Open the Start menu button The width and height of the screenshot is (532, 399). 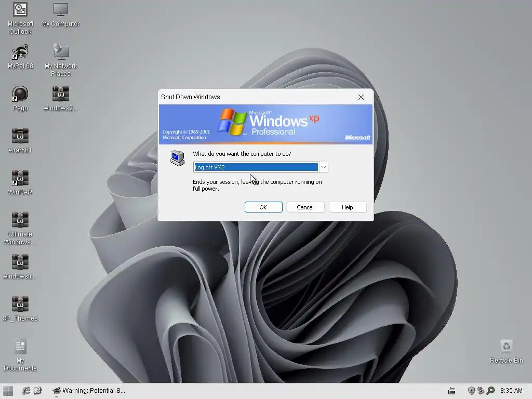coord(8,391)
